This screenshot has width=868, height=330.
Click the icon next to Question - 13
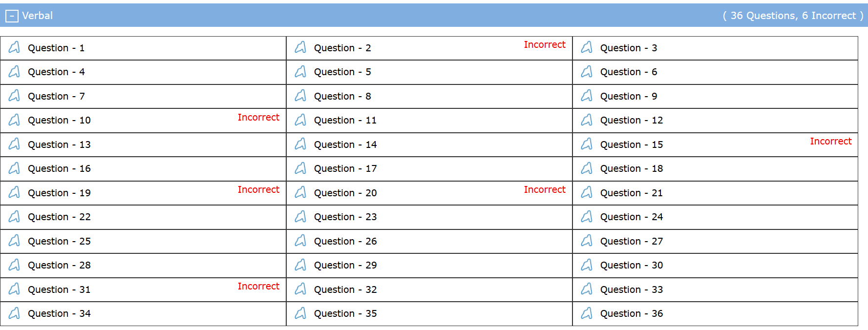coord(15,144)
